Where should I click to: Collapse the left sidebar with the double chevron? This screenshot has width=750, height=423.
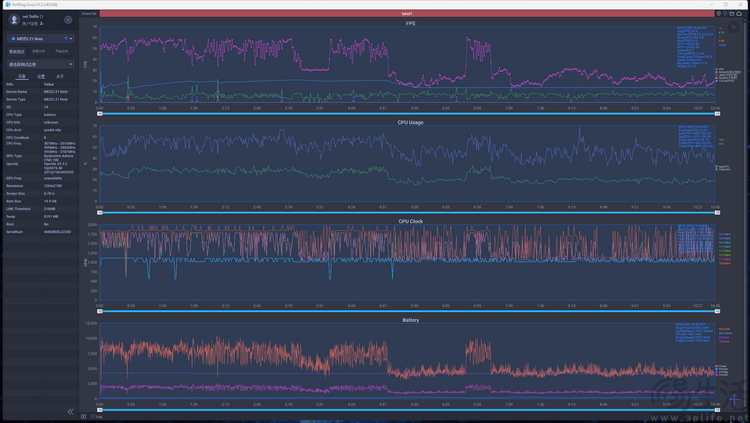(x=70, y=412)
